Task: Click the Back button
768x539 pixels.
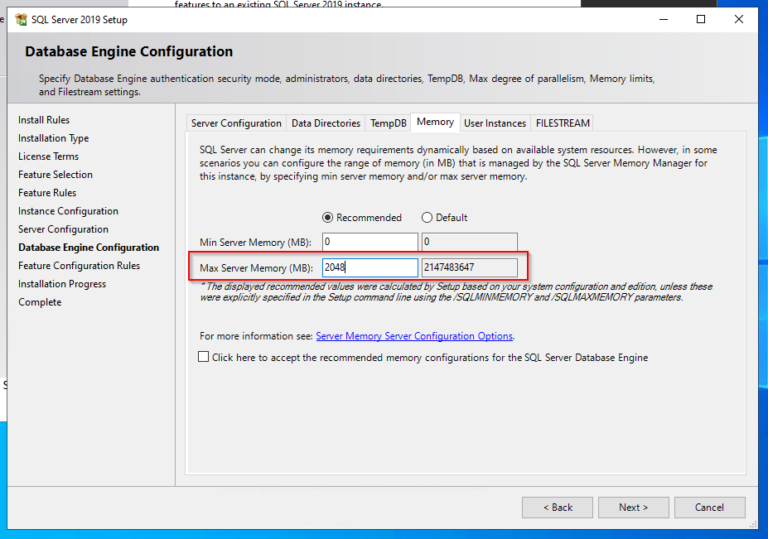Action: (557, 508)
